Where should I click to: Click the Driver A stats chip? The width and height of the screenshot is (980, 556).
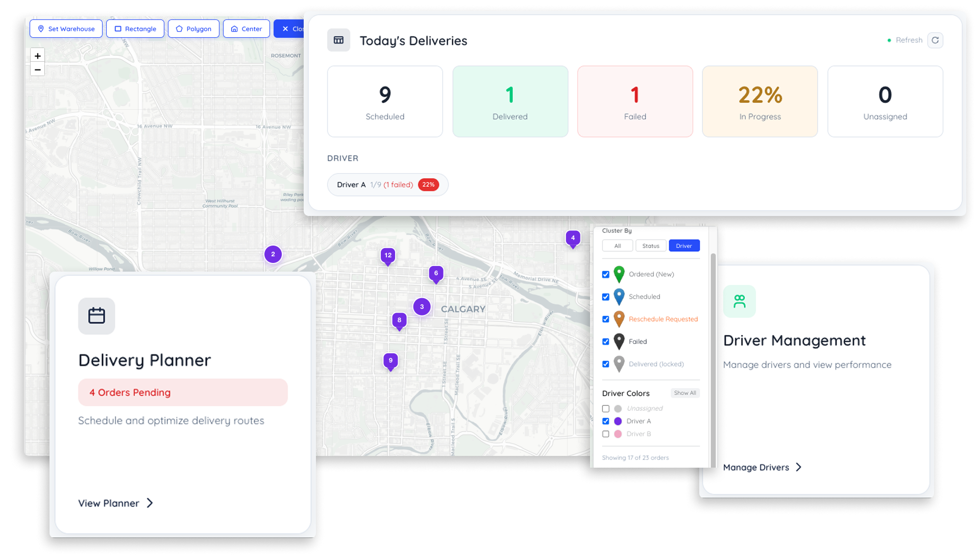[387, 184]
